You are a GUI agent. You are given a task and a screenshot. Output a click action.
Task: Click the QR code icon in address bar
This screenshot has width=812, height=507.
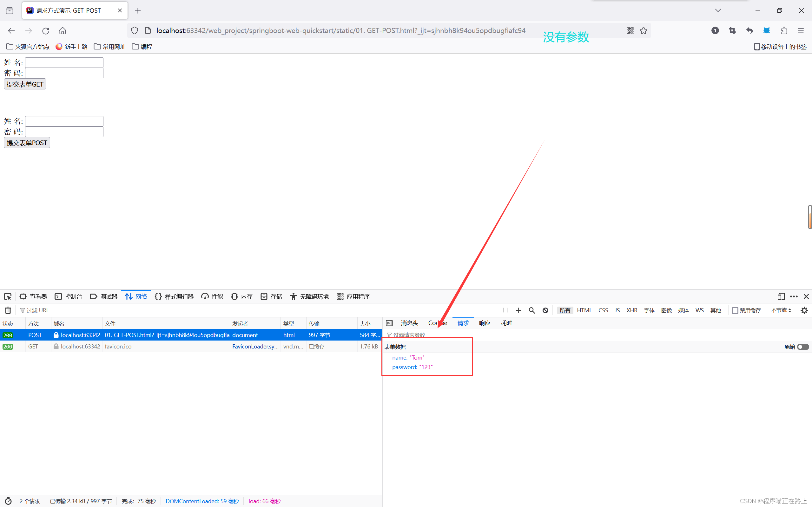630,30
